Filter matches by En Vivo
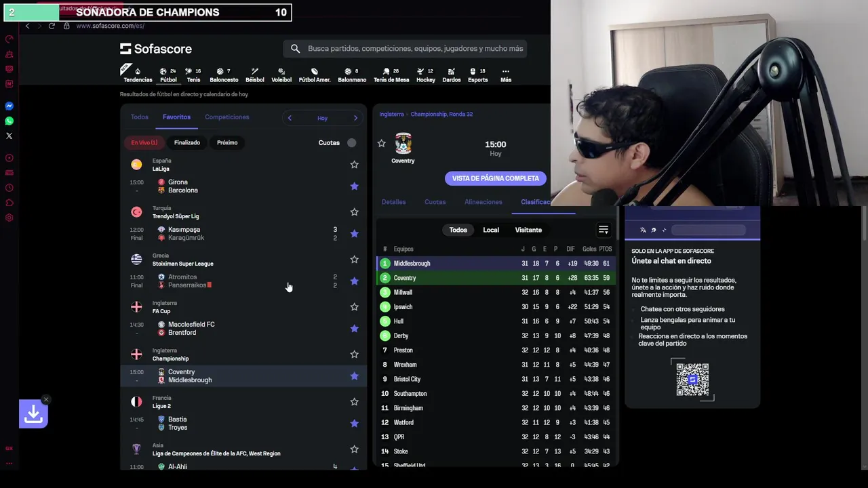 click(144, 142)
